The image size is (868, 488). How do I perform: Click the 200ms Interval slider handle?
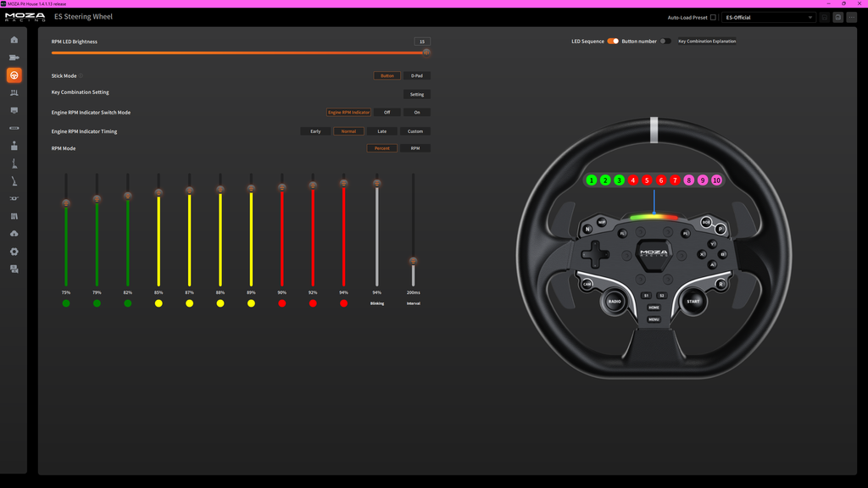pyautogui.click(x=413, y=261)
